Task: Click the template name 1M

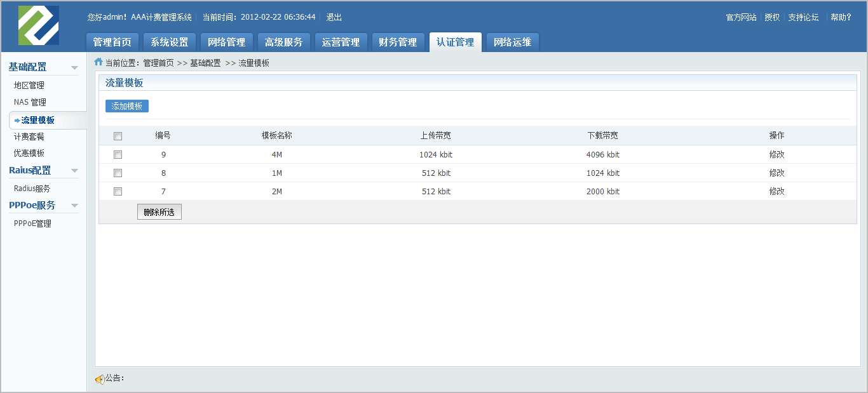Action: pos(277,173)
